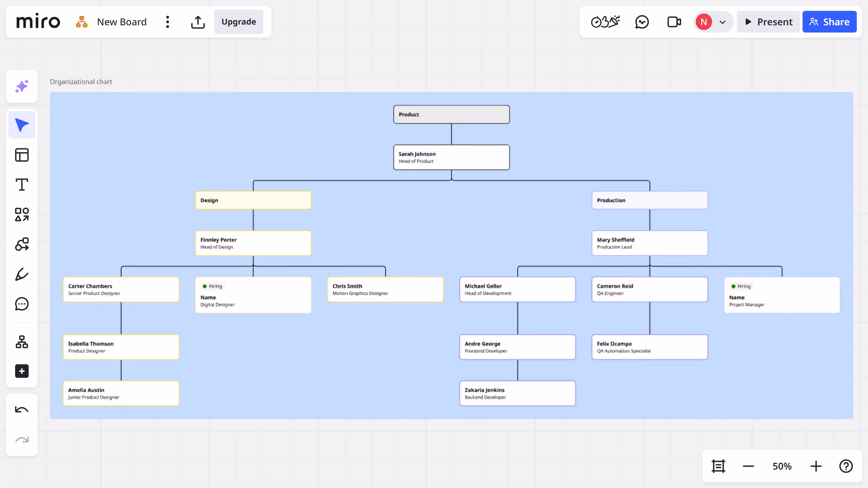Screen dimensions: 868x488
Task: Click Hiring badge on Digital Designer card
Action: [213, 286]
